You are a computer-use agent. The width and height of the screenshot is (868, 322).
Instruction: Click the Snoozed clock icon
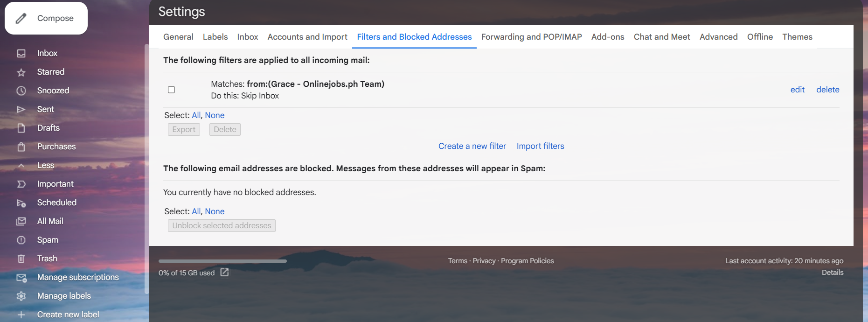21,91
